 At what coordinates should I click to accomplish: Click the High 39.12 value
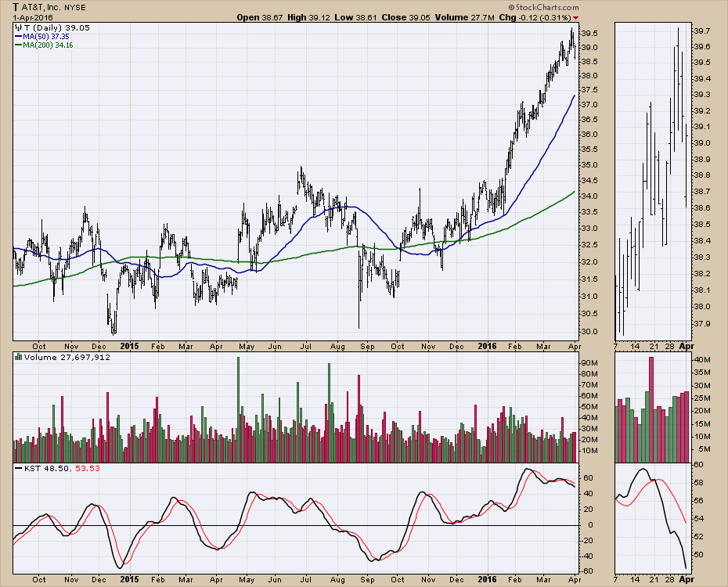(x=308, y=18)
